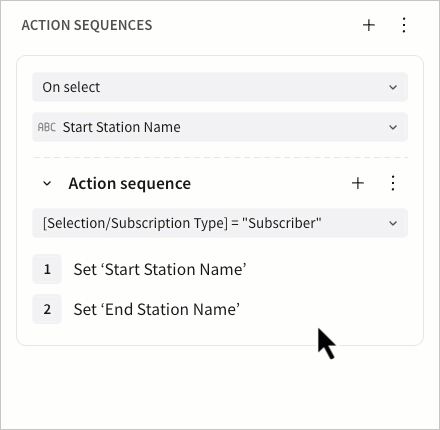Select step number 1 badge
Image resolution: width=440 pixels, height=430 pixels.
tap(47, 269)
